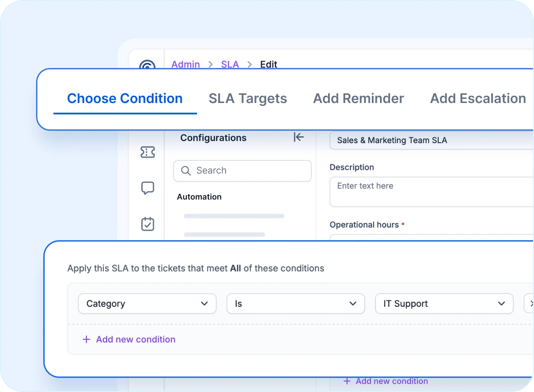534x392 pixels.
Task: Open the SLA breadcrumb link
Action: tap(230, 64)
